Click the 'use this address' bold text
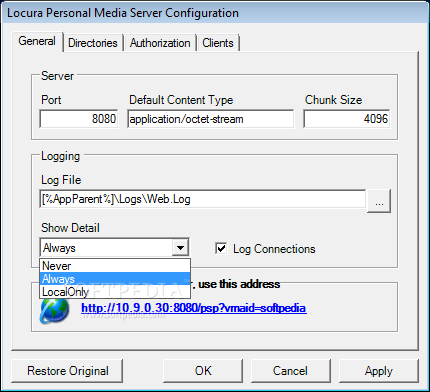430x392 pixels. (x=239, y=284)
